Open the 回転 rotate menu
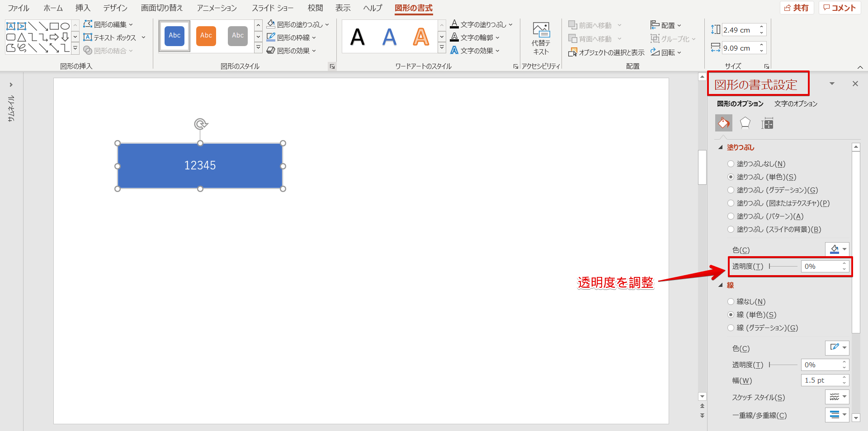The width and height of the screenshot is (868, 431). 666,52
